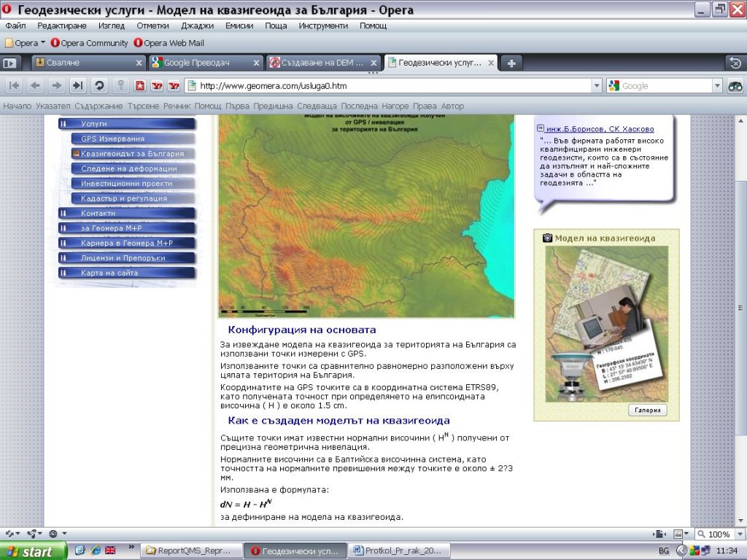This screenshot has width=747, height=560.
Task: Open the Контакти sidebar menu item
Action: click(x=98, y=213)
